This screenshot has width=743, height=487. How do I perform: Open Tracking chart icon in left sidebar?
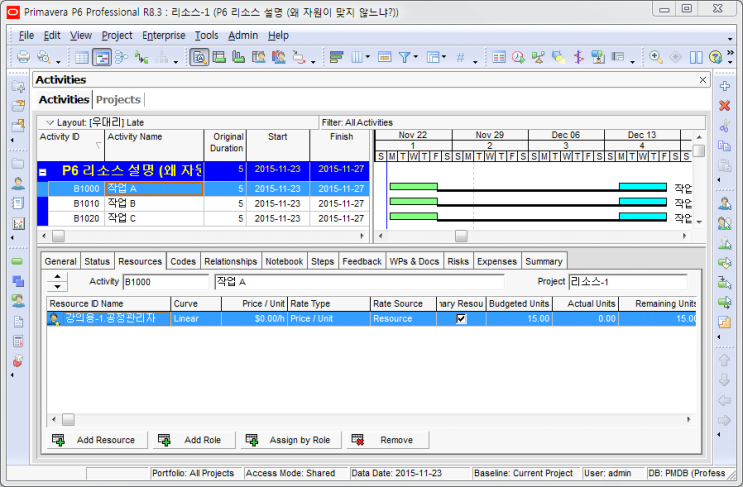pyautogui.click(x=18, y=223)
